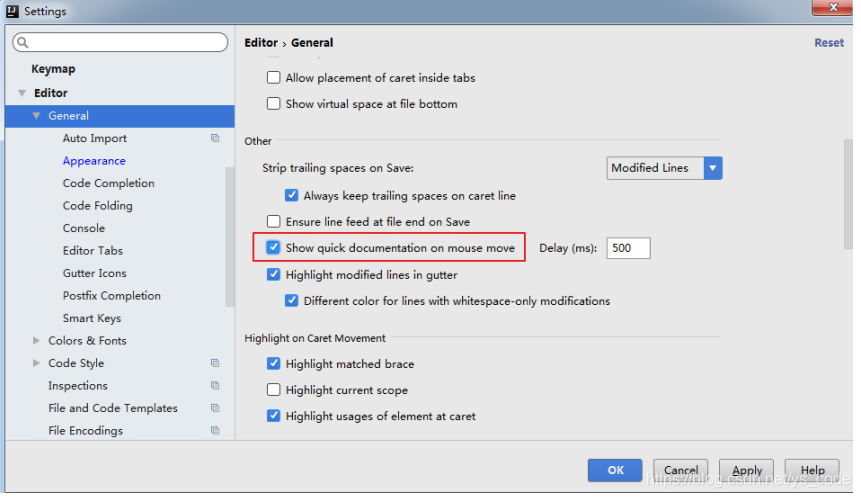The image size is (861, 498).
Task: Expand the Colors & Fonts tree node
Action: pos(36,340)
